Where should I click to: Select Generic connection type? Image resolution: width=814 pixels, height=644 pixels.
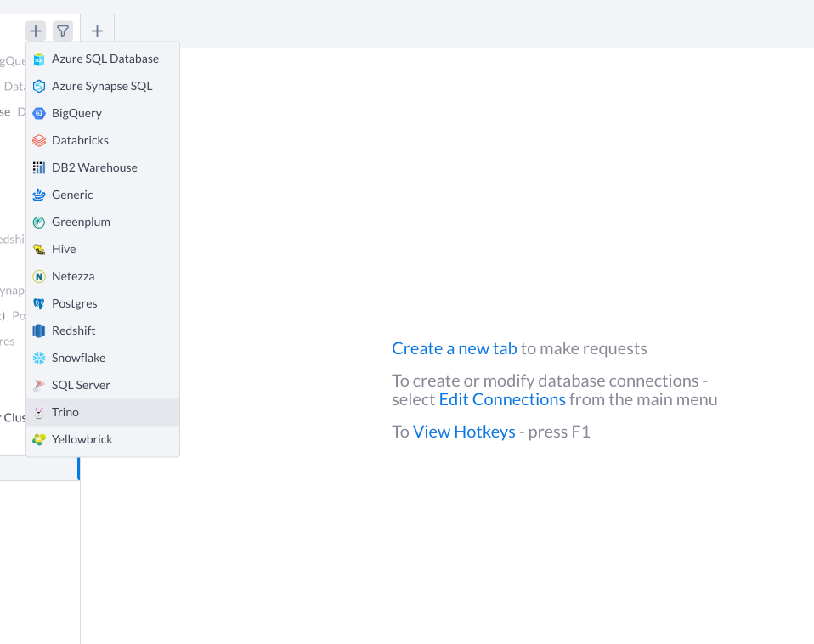(x=103, y=195)
